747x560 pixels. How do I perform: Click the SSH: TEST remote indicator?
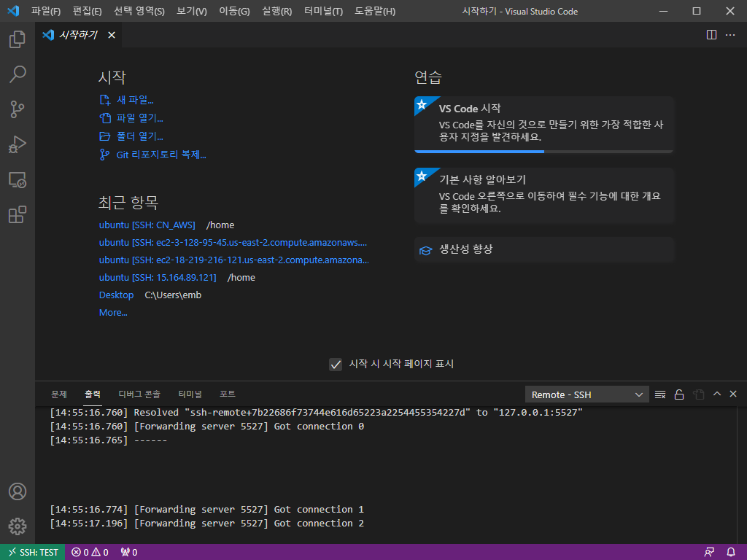tap(32, 552)
